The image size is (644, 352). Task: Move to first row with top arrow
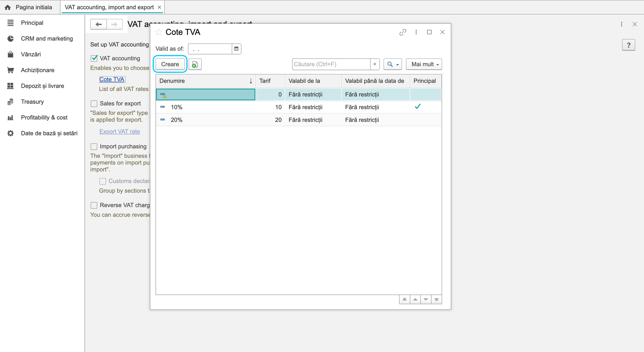click(404, 299)
